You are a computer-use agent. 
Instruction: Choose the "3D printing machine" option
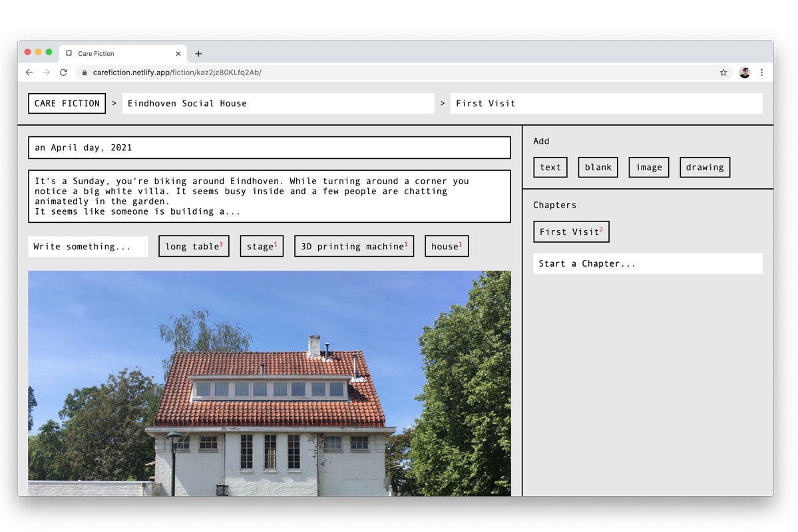(x=353, y=246)
